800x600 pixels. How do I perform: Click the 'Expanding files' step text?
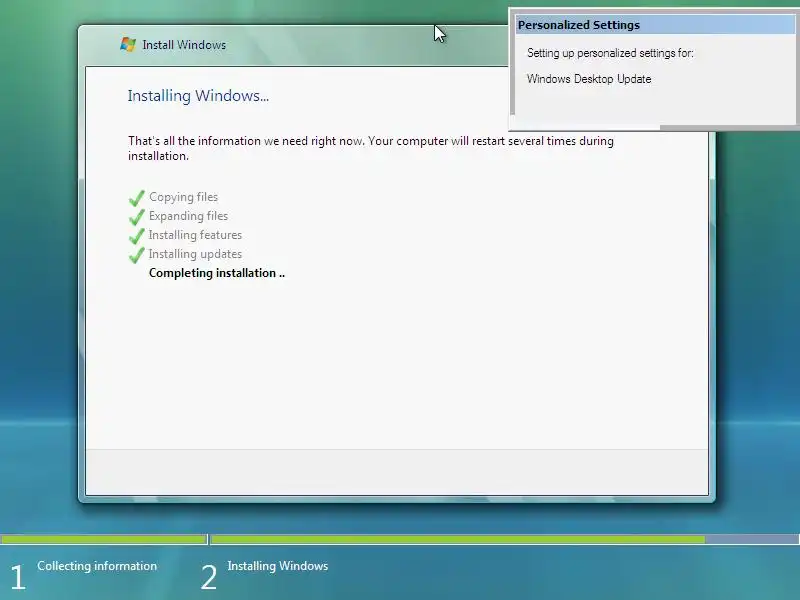(188, 216)
